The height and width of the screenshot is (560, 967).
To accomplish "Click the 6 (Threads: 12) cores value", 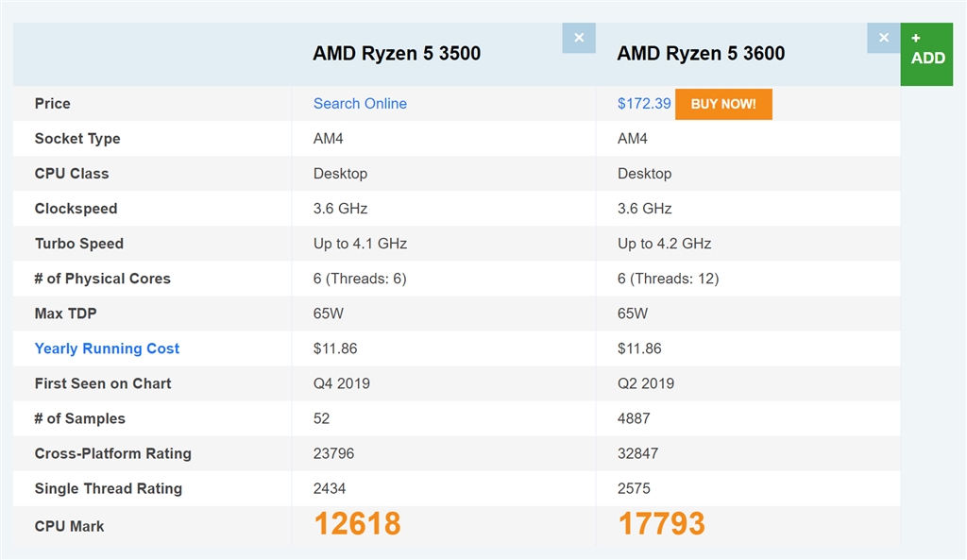I will click(x=669, y=279).
